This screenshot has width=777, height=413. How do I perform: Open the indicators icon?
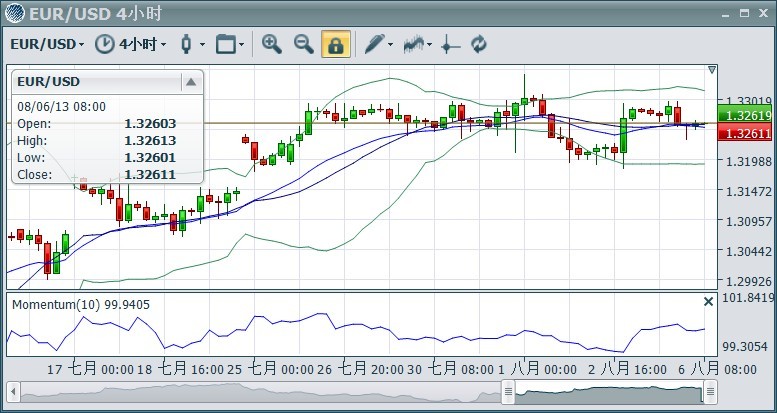tap(414, 44)
